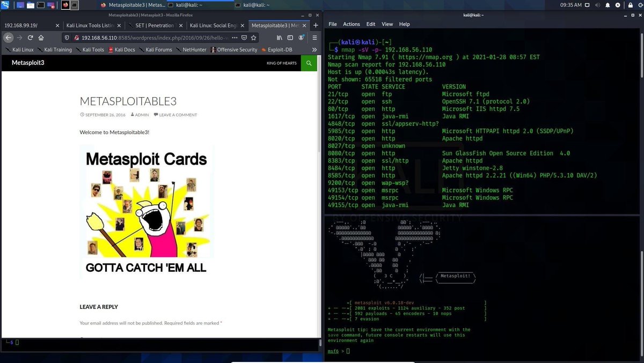Click the insecure connection lock icon
The width and height of the screenshot is (644, 363).
(76, 38)
